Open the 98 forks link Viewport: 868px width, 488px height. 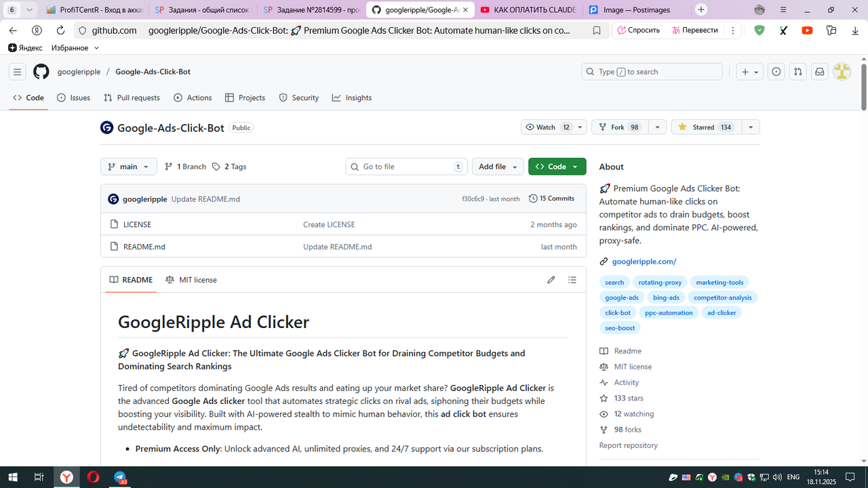click(x=620, y=429)
